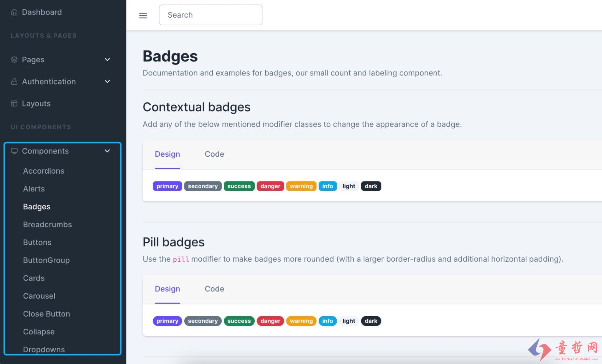
Task: Select Design tab under Pill badges
Action: (167, 289)
